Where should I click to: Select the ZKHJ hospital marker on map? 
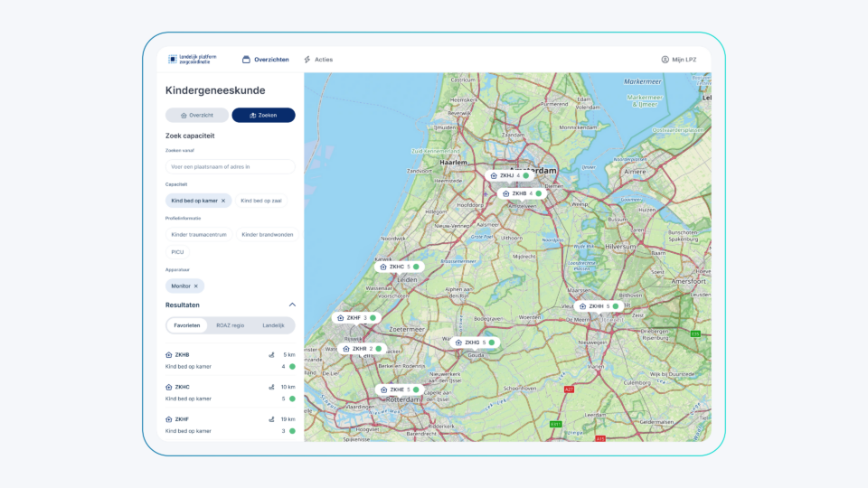tap(507, 175)
